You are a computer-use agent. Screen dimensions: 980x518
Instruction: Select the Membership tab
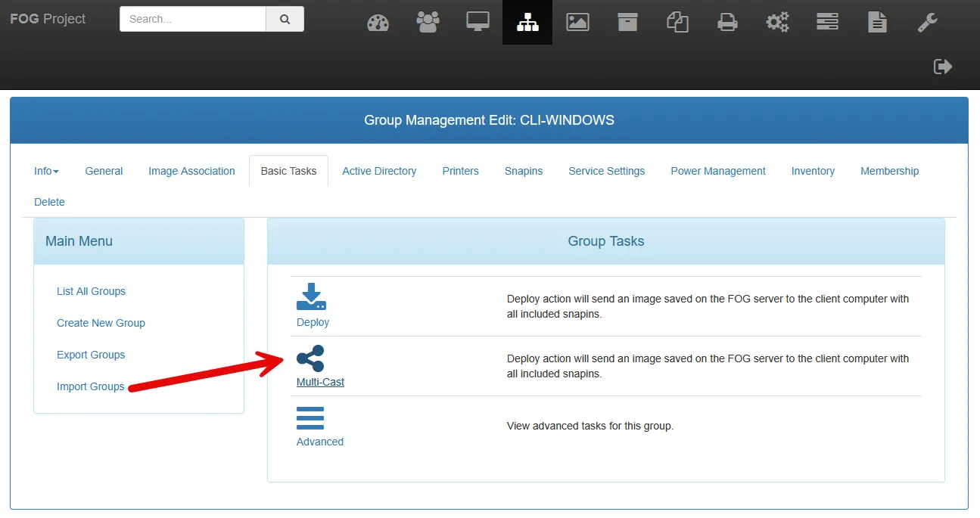(889, 171)
